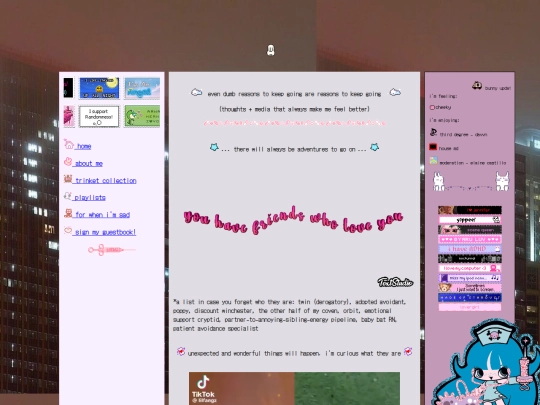Click the cloud icon left of the keep going quote
The width and height of the screenshot is (540, 405).
pyautogui.click(x=196, y=92)
